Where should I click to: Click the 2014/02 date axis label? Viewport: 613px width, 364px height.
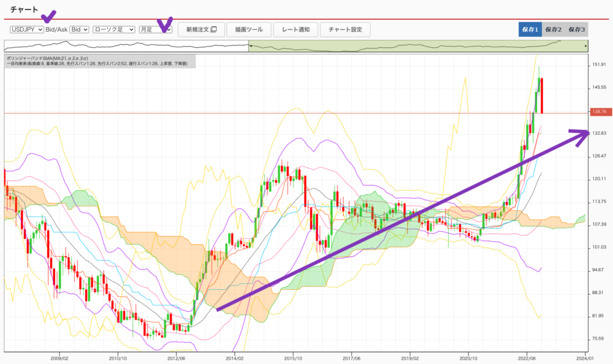point(235,358)
